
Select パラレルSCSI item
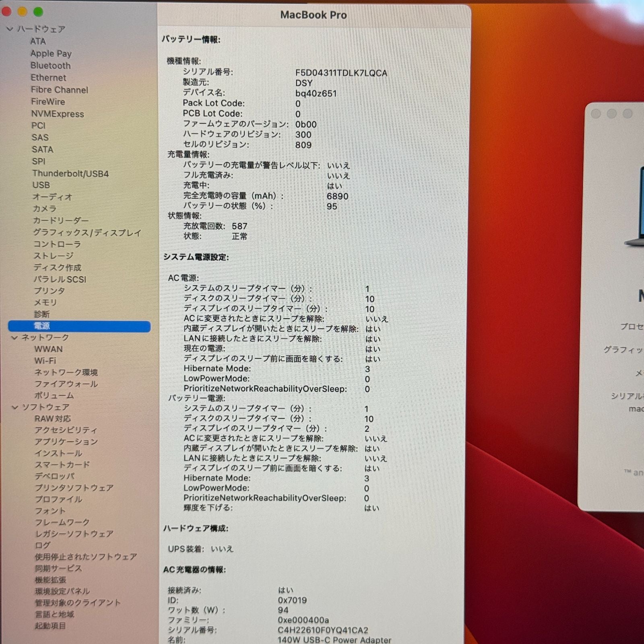(60, 279)
